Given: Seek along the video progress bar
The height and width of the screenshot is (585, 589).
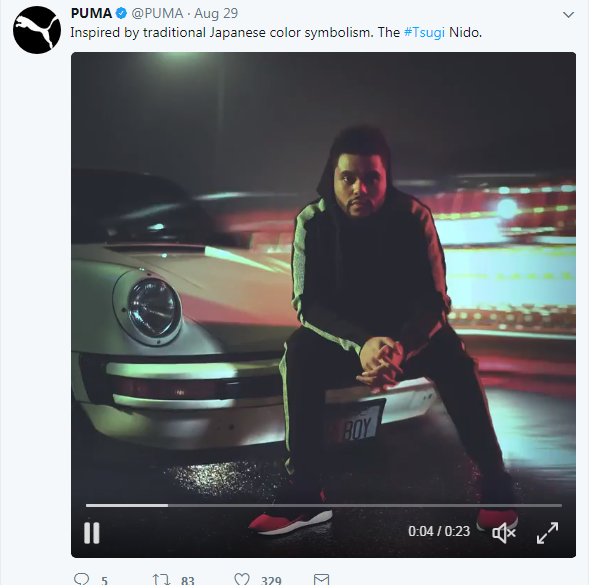Looking at the screenshot, I should coord(324,505).
